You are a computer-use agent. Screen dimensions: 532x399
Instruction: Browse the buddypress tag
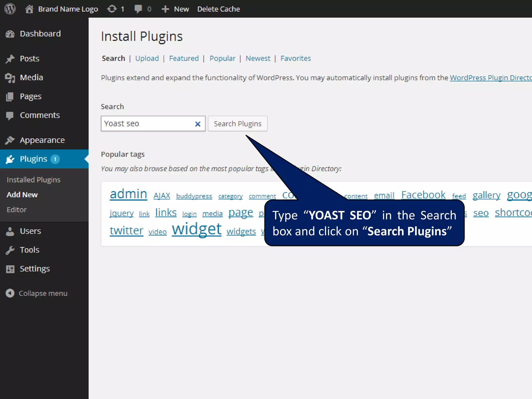194,196
